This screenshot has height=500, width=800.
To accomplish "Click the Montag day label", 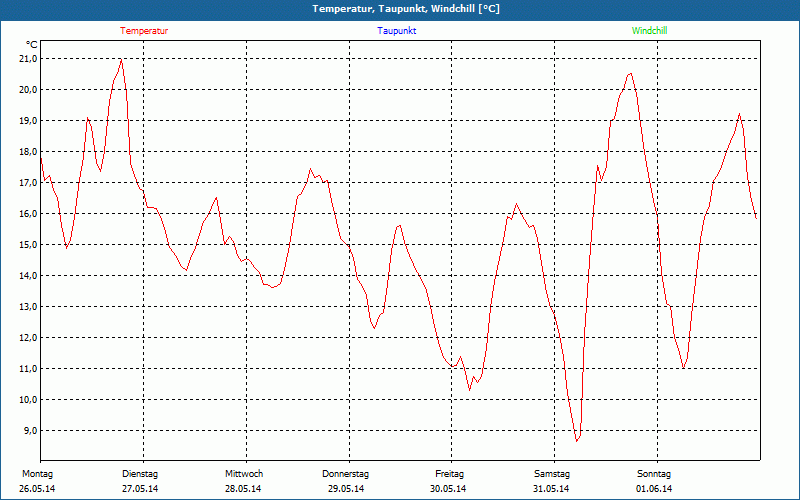I will (37, 474).
